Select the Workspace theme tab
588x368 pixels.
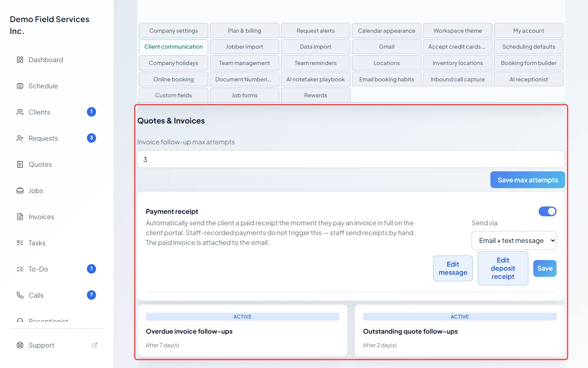(x=458, y=31)
